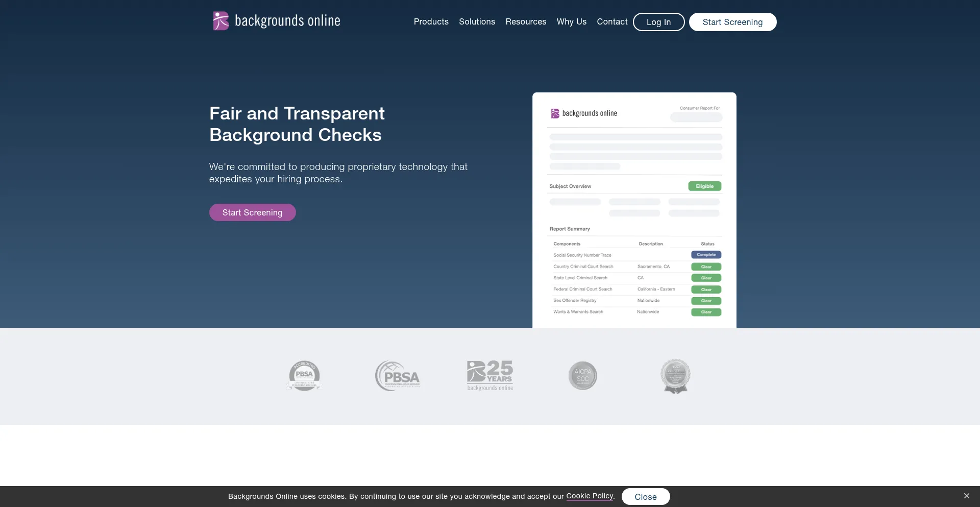Click the Log In button
Viewport: 980px width, 507px height.
pos(658,22)
